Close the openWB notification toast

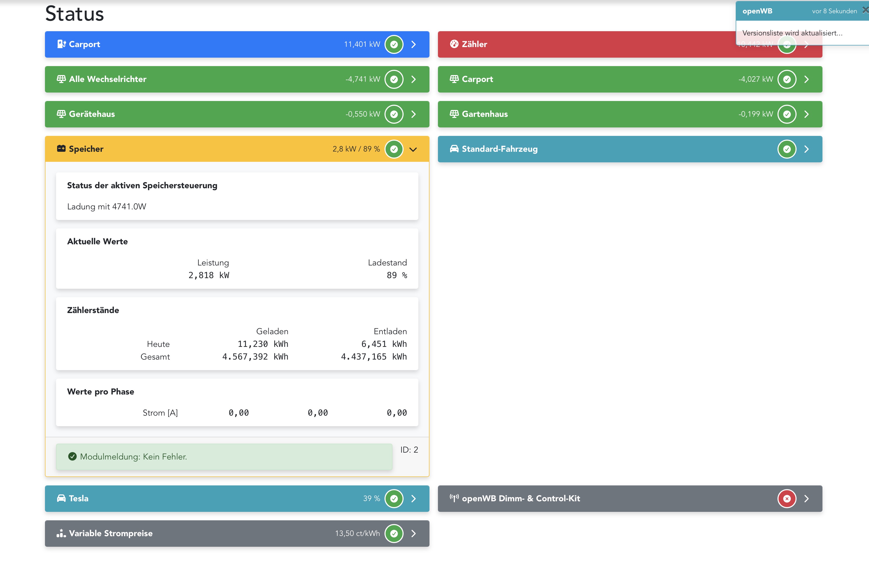[865, 11]
